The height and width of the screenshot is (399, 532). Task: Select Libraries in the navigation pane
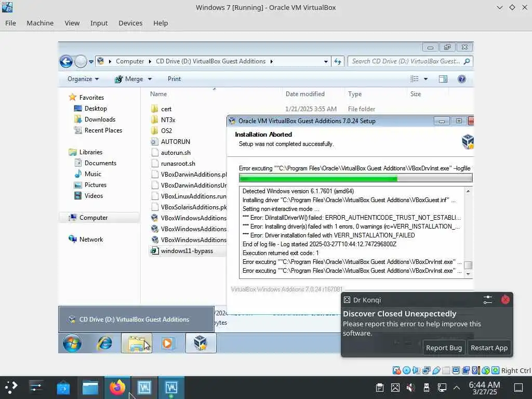pos(90,152)
